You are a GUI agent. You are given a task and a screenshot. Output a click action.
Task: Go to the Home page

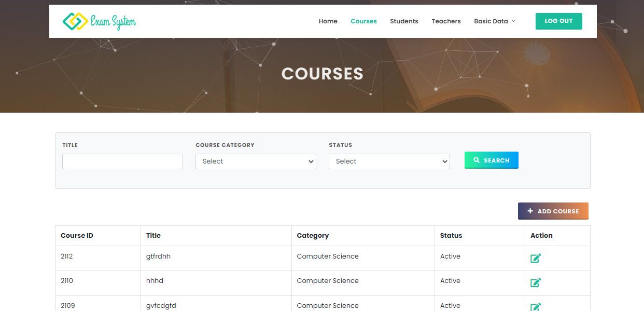click(328, 21)
